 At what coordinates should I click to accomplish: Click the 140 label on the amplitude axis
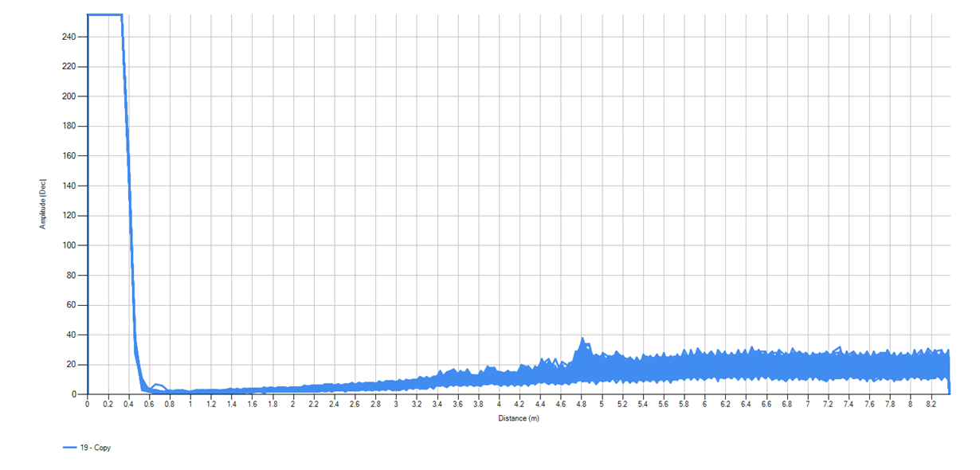click(x=69, y=186)
